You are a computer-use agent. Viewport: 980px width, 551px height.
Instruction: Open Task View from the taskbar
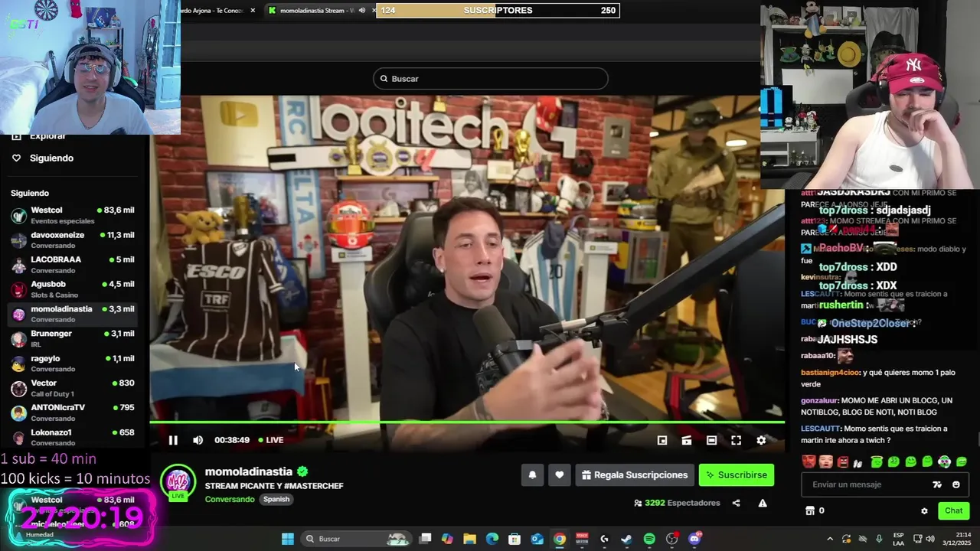(426, 539)
